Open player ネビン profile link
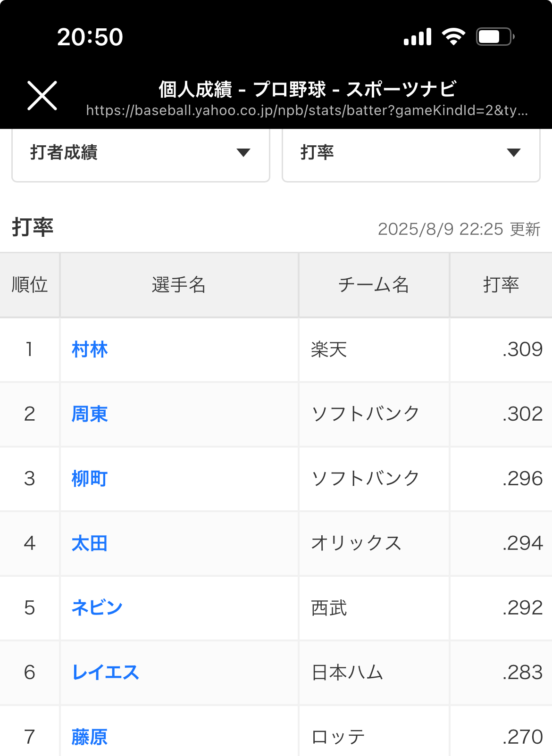 point(97,608)
